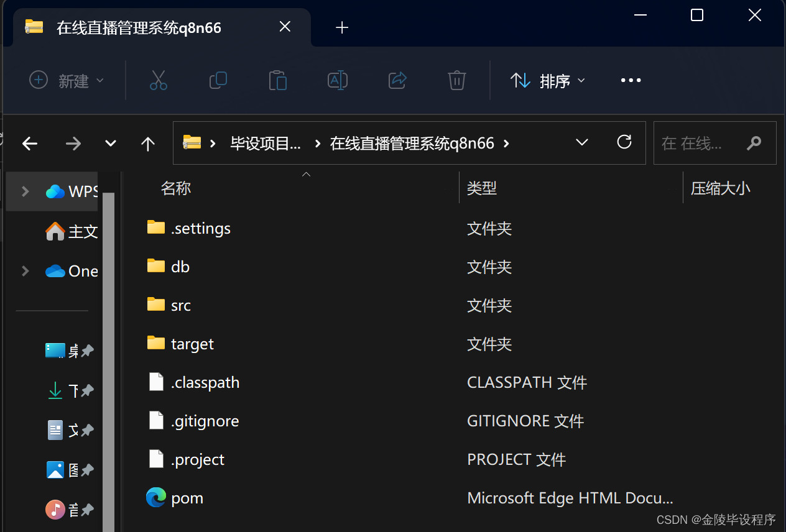This screenshot has height=532, width=786.
Task: Select the .classpath file name
Action: coord(205,382)
